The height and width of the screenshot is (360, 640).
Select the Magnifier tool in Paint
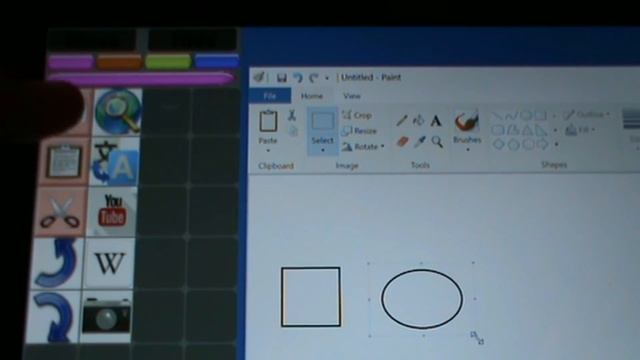coord(437,142)
